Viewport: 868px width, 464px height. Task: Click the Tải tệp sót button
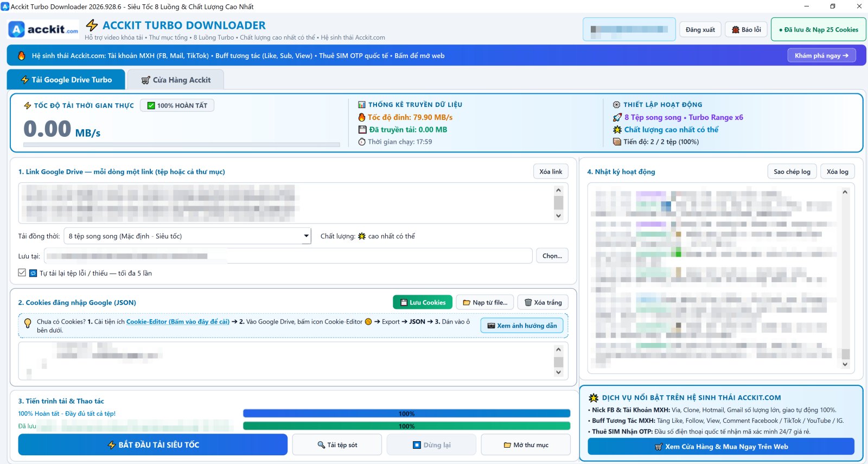pos(337,445)
